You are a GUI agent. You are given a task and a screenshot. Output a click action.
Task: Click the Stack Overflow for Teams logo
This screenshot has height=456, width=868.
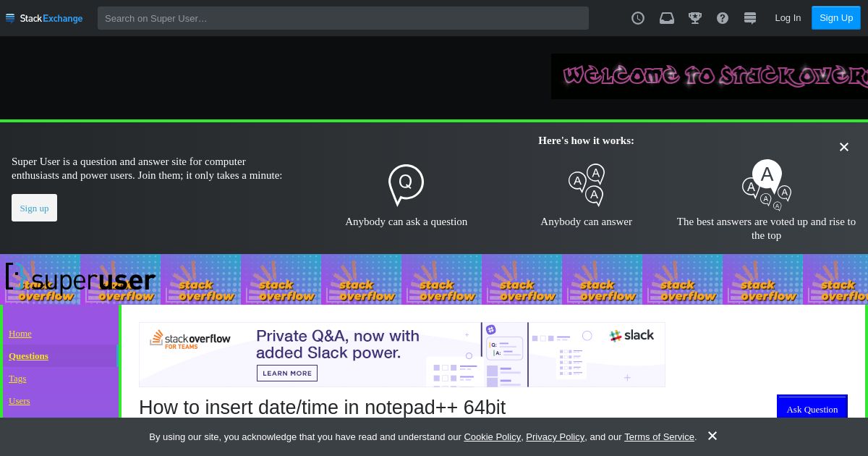(190, 339)
